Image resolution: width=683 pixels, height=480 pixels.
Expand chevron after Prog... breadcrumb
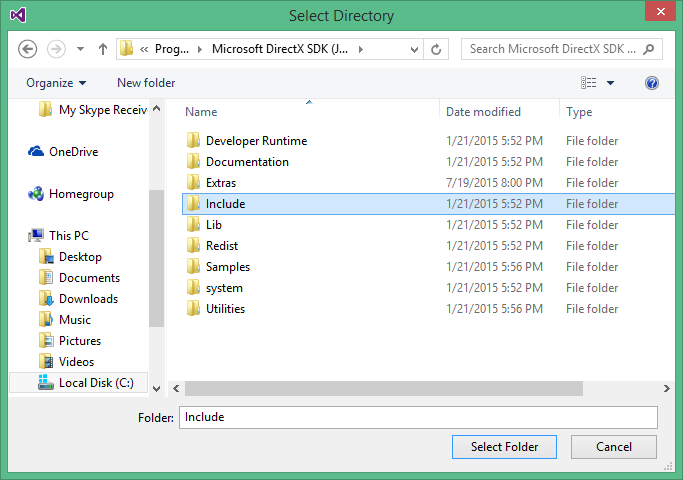click(x=200, y=49)
